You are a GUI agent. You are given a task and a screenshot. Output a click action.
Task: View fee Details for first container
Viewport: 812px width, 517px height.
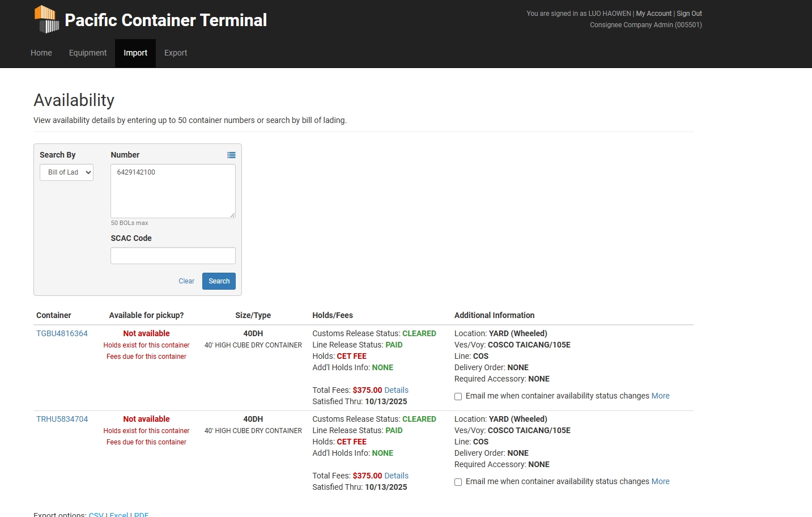pos(396,390)
